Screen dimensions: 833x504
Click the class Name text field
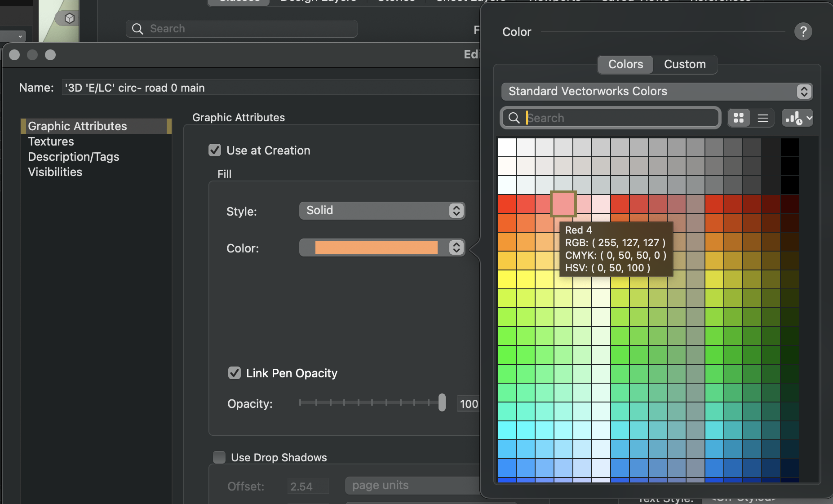pos(270,88)
